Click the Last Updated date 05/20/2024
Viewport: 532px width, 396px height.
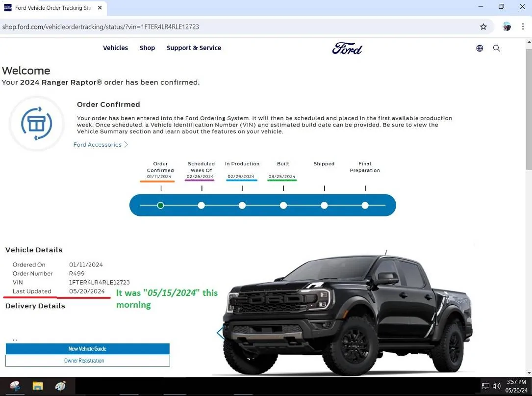[x=87, y=291]
